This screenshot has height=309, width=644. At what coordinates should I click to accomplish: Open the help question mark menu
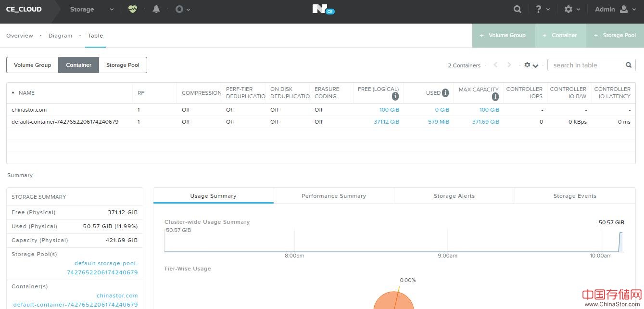coord(539,9)
